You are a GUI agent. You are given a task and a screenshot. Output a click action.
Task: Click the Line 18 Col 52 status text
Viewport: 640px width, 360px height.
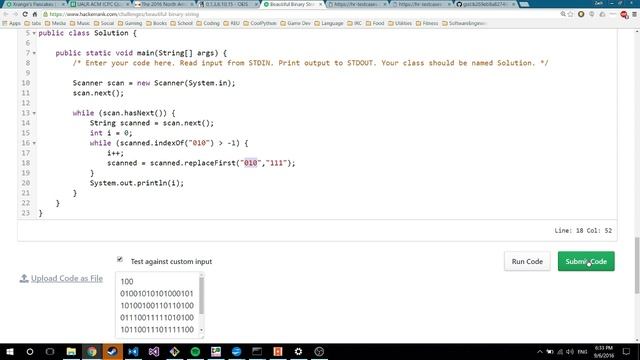583,231
